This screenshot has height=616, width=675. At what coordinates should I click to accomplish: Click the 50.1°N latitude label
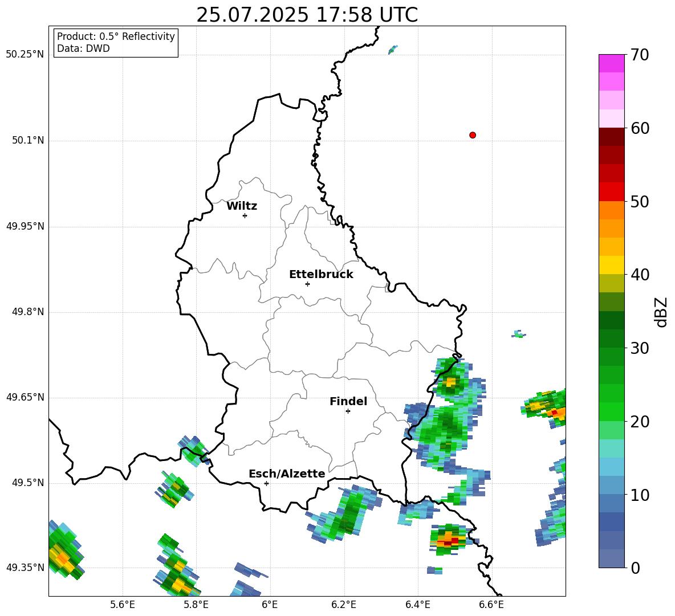[27, 141]
